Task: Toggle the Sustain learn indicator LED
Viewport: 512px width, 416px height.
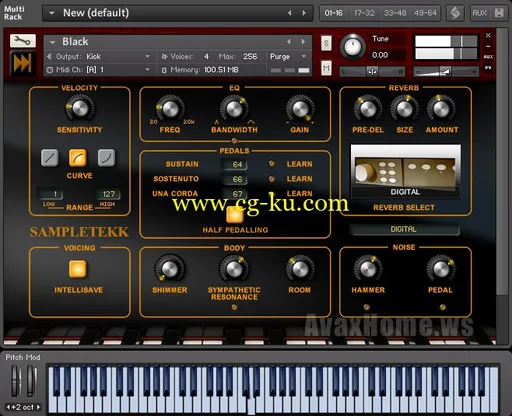Action: pyautogui.click(x=272, y=164)
